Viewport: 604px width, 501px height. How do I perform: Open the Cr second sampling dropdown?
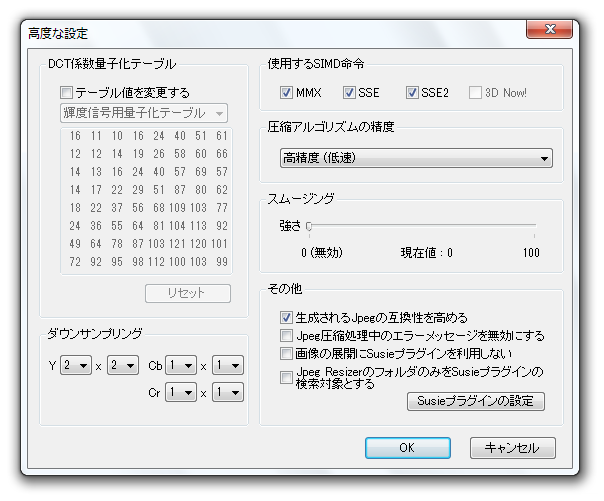pos(228,392)
